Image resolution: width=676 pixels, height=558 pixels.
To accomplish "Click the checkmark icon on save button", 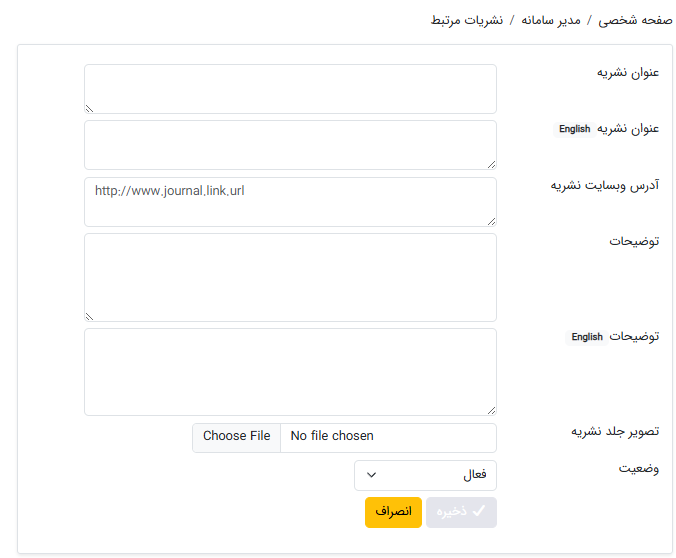I will [x=479, y=512].
